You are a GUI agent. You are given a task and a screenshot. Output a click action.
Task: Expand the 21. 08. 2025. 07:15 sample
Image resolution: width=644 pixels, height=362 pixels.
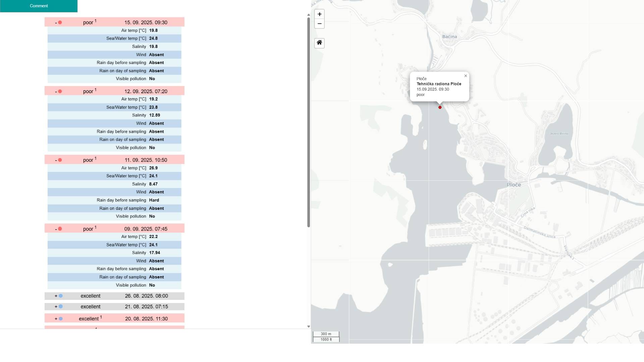coord(56,306)
